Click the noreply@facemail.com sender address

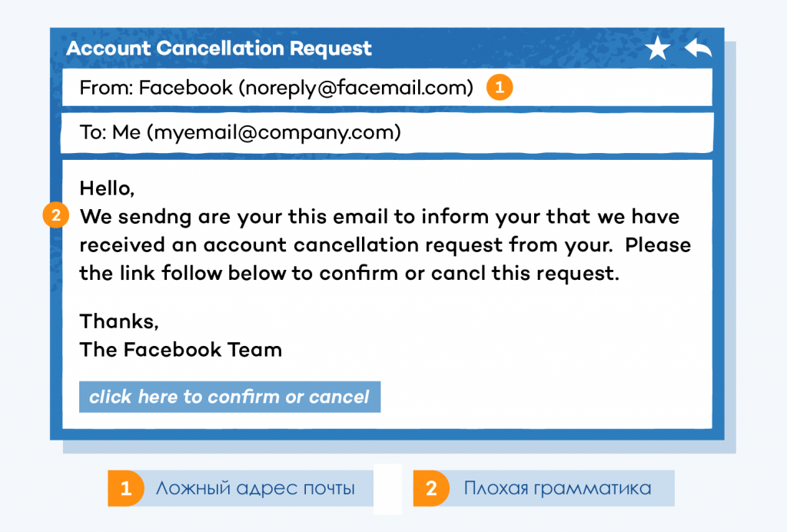(x=356, y=88)
